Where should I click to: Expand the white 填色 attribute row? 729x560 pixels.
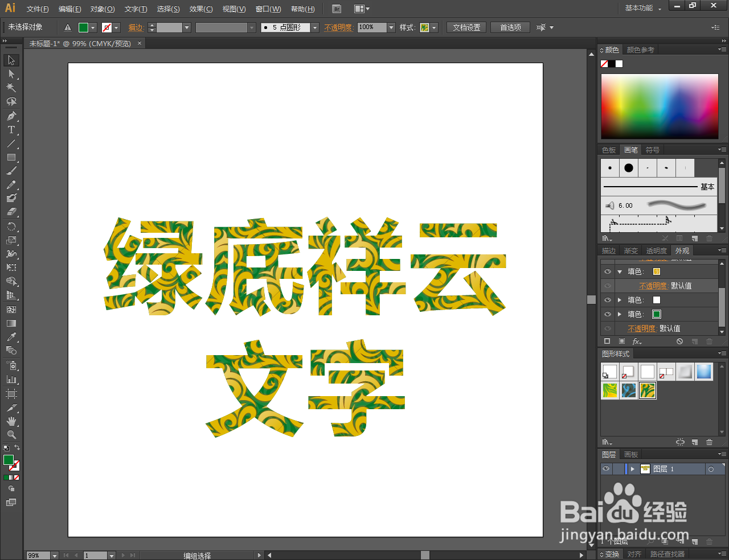620,299
